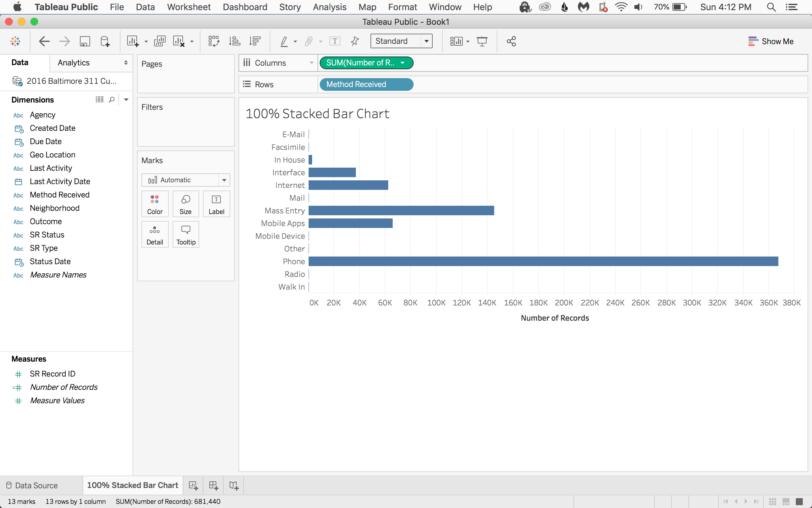Switch to Show Filmstrip view icon
Image resolution: width=812 pixels, height=508 pixels.
point(786,502)
